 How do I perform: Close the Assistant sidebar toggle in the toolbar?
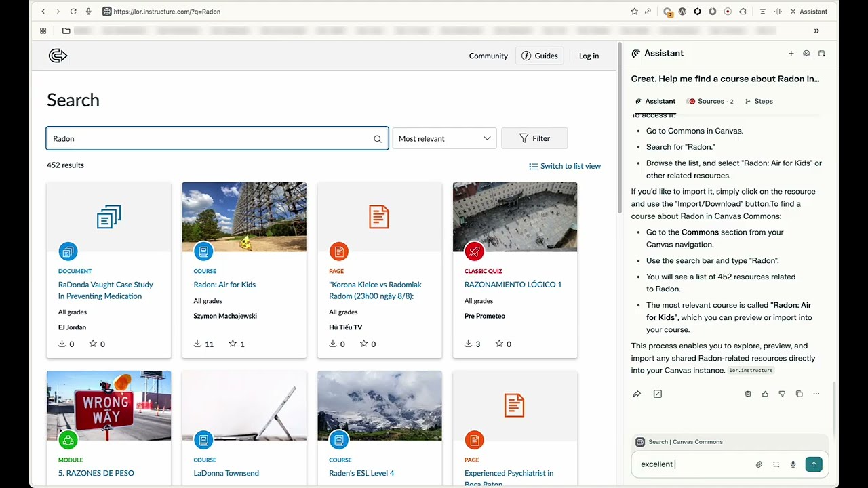809,12
